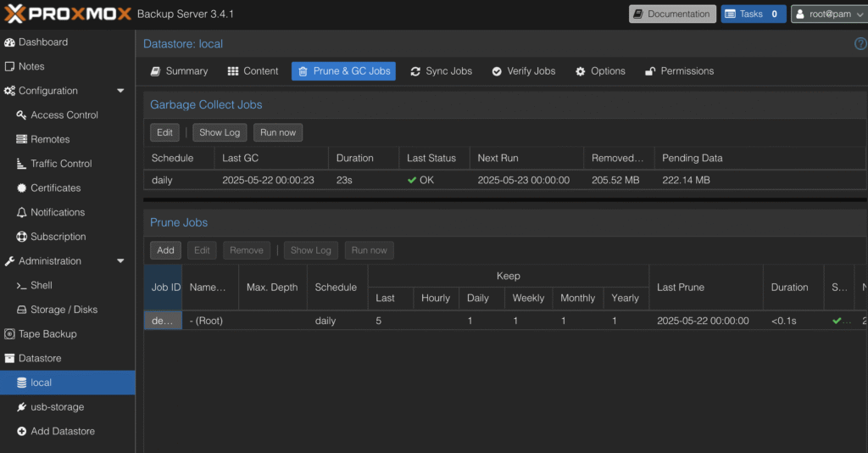Click the Sync Jobs refresh icon

click(x=415, y=71)
